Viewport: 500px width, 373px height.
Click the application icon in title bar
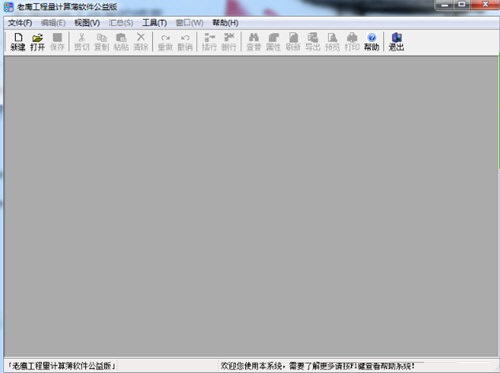[9, 7]
